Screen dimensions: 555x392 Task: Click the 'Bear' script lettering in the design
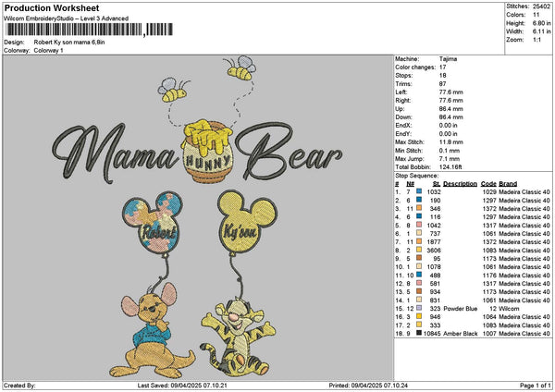click(x=289, y=150)
